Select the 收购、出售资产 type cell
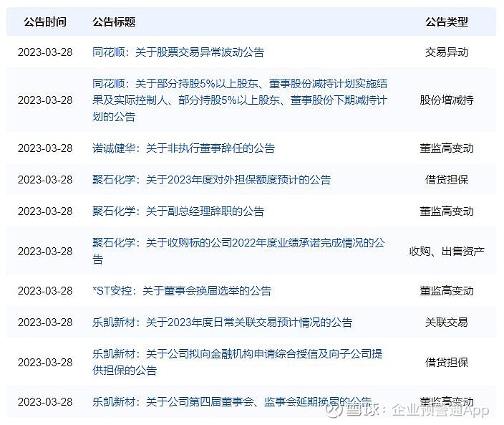This screenshot has width=504, height=425. (447, 251)
